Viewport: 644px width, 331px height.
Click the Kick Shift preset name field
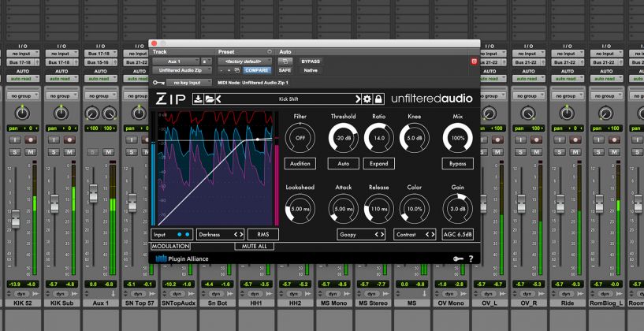click(x=289, y=99)
